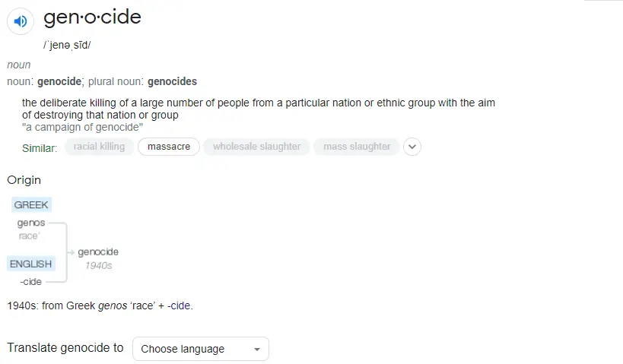Click the "gen·o·cide" headword
This screenshot has width=623, height=364.
click(92, 17)
